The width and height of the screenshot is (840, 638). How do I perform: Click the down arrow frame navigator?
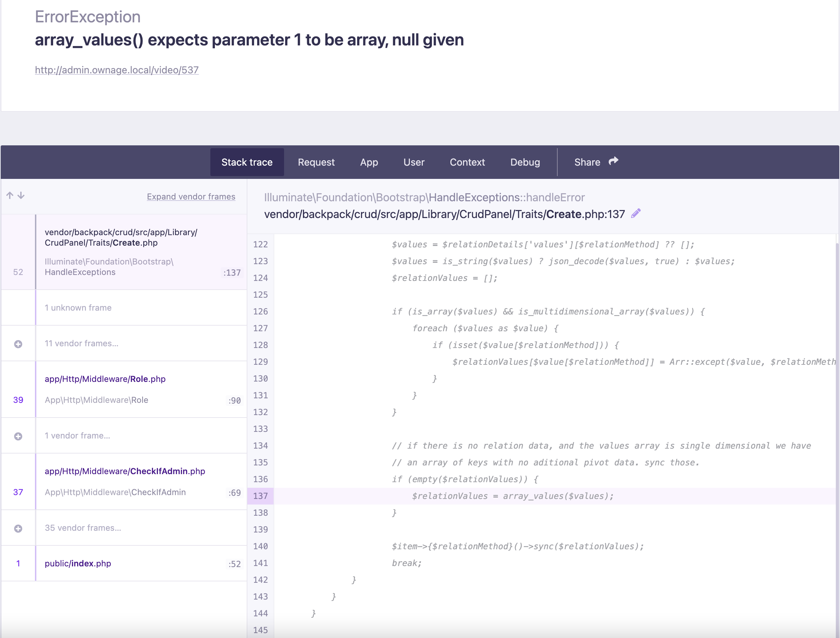21,195
